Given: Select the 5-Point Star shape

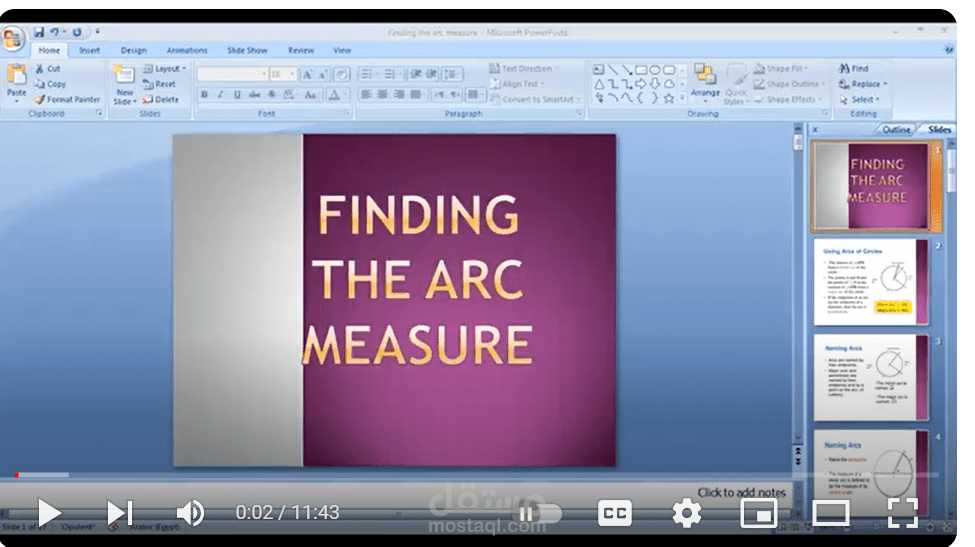Looking at the screenshot, I should point(669,98).
